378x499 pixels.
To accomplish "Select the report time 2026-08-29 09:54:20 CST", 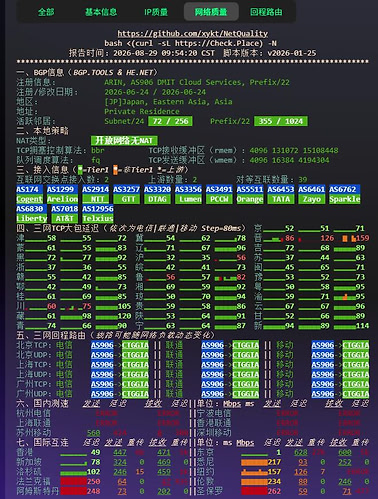I will coord(164,53).
